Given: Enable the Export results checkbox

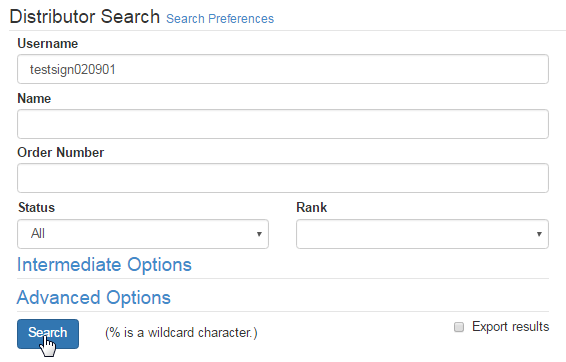Looking at the screenshot, I should pos(459,327).
